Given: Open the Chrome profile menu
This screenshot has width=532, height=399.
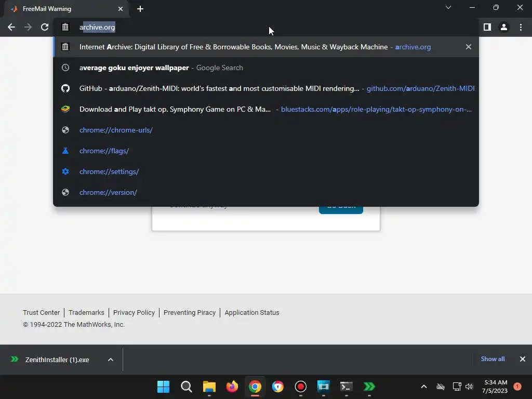Looking at the screenshot, I should click(x=504, y=27).
